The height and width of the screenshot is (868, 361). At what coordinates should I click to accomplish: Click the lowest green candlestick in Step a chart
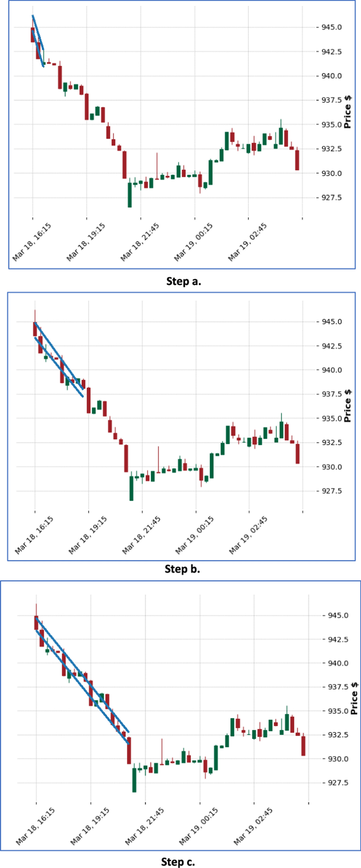[x=129, y=195]
